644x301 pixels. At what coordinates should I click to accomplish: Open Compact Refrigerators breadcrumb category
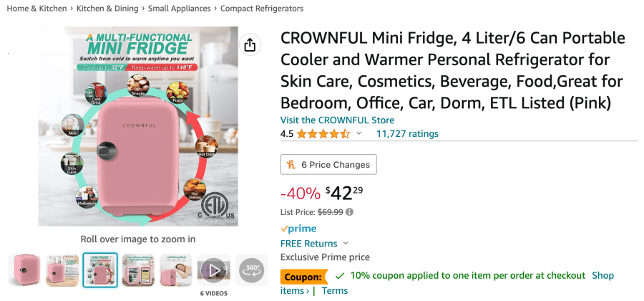tap(262, 9)
